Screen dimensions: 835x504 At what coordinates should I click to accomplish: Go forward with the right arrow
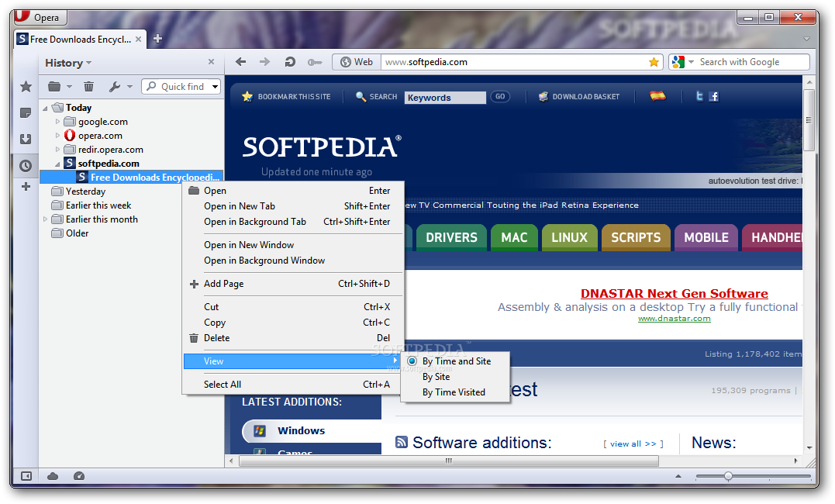(x=264, y=62)
